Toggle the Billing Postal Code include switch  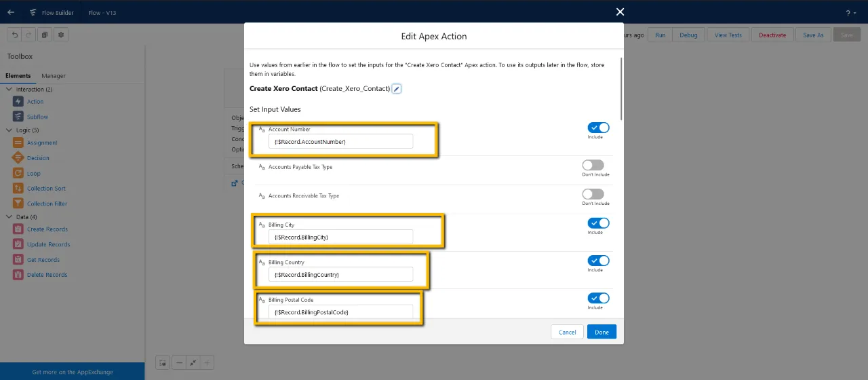598,298
